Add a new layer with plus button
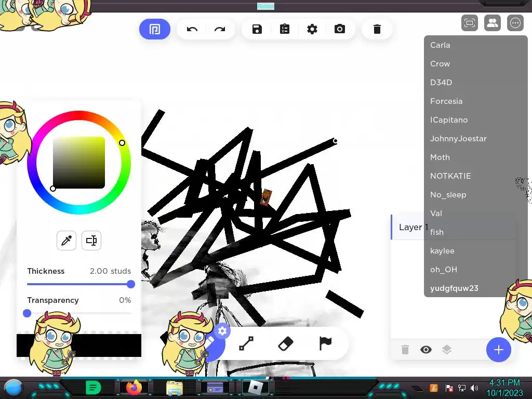The image size is (532, 399). [x=498, y=350]
